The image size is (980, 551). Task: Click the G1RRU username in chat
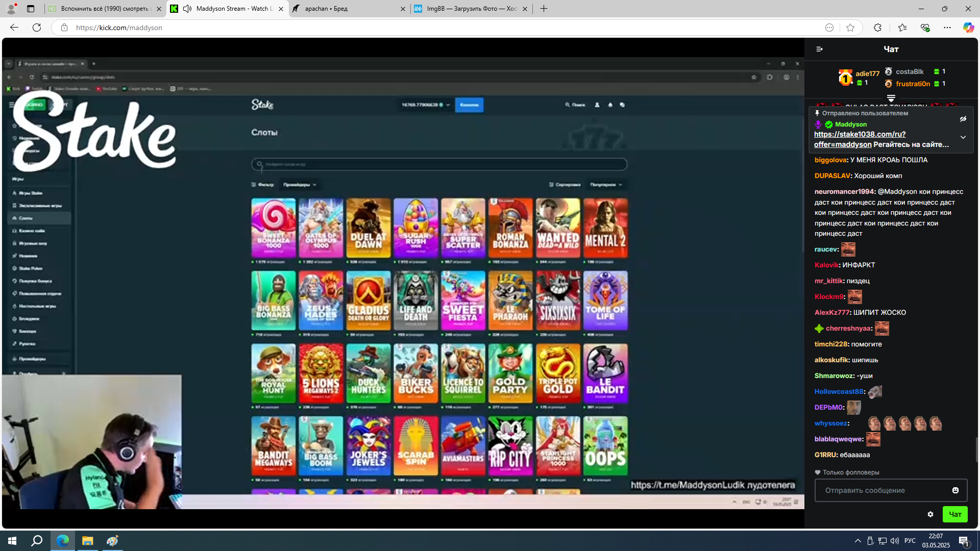tap(825, 455)
